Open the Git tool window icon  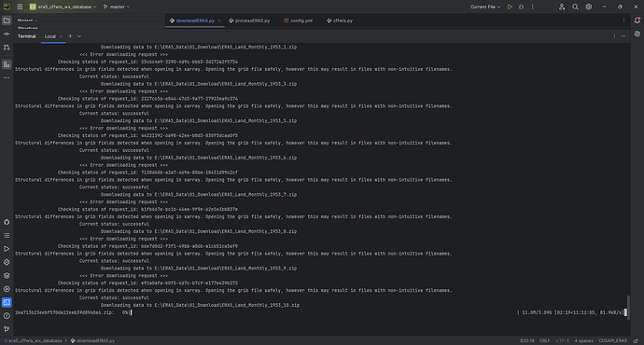(7, 329)
